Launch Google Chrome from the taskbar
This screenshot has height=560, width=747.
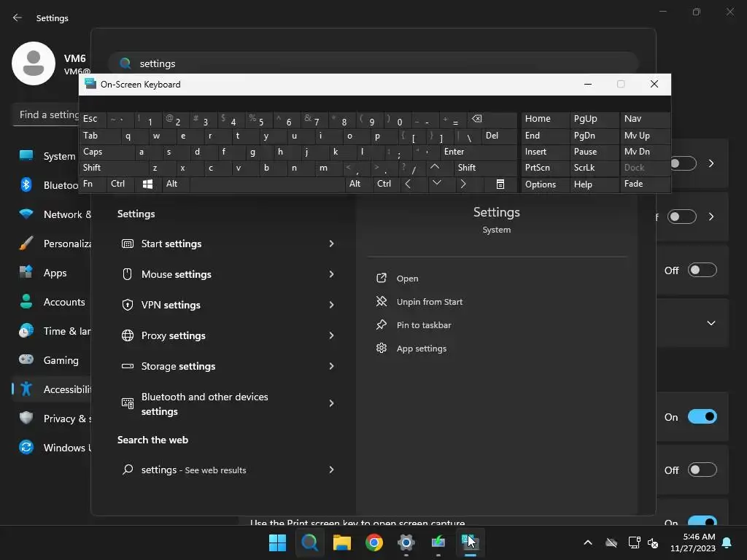pos(374,542)
